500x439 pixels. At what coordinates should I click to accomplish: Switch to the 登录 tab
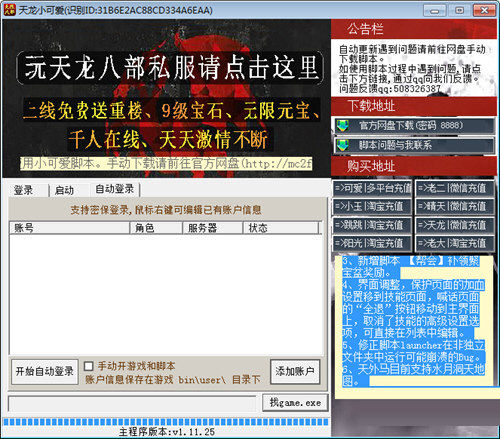(23, 190)
